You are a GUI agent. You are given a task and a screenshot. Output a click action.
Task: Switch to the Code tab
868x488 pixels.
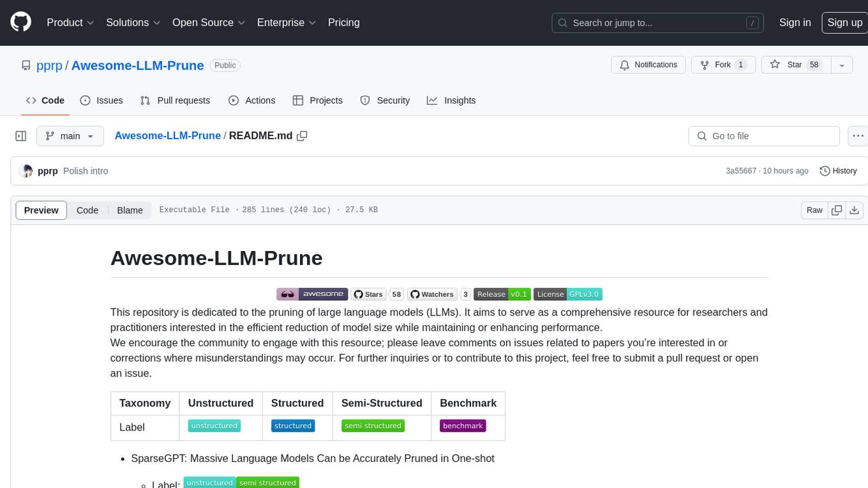(45, 100)
